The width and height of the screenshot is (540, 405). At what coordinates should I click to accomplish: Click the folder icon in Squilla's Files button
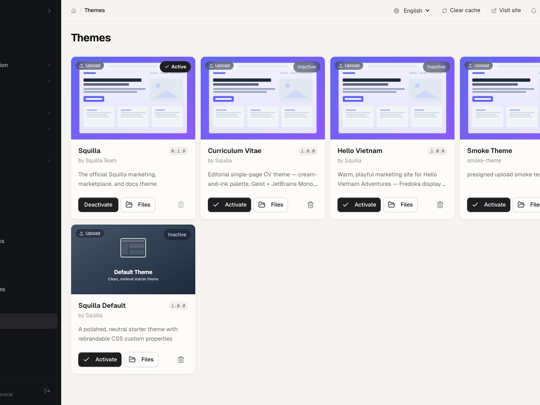tap(129, 205)
